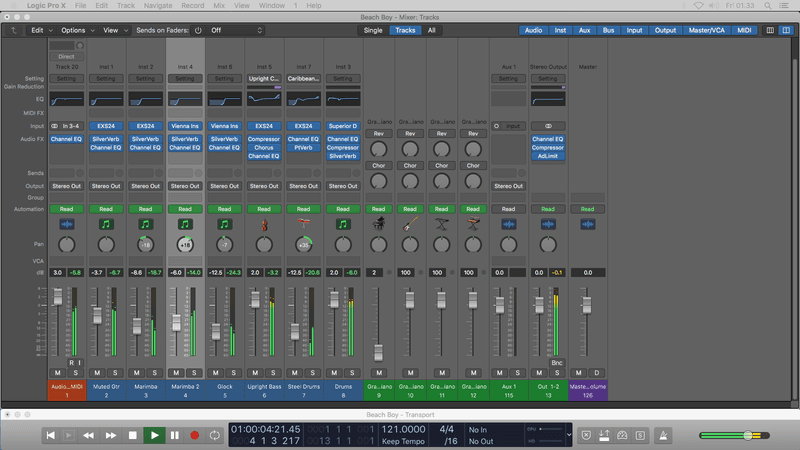Click the music note icon on Marimba channel
The width and height of the screenshot is (800, 450).
[x=145, y=224]
